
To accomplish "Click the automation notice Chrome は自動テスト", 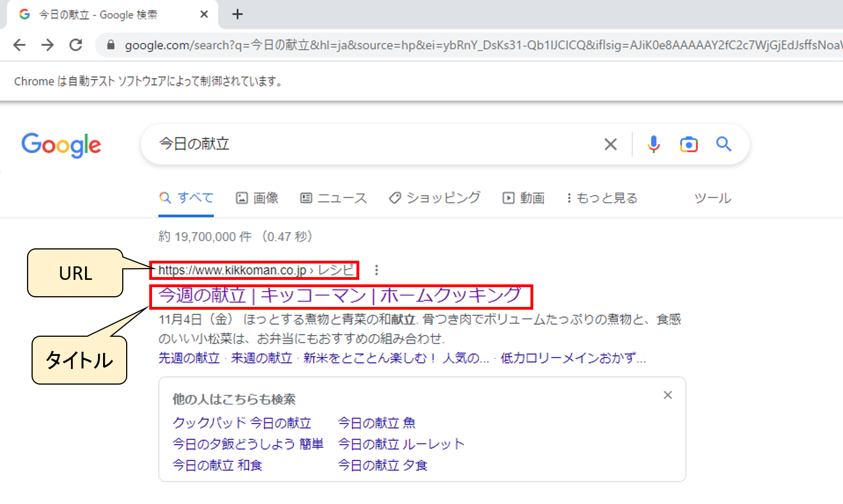I will [x=149, y=82].
